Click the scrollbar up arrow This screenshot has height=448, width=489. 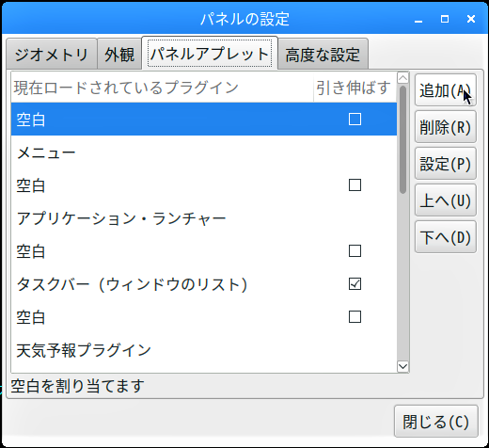(x=402, y=77)
